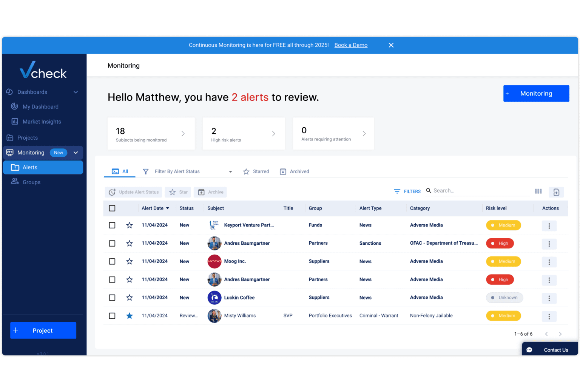Image resolution: width=580 pixels, height=392 pixels.
Task: Create a new Project with sidebar button
Action: tap(43, 330)
